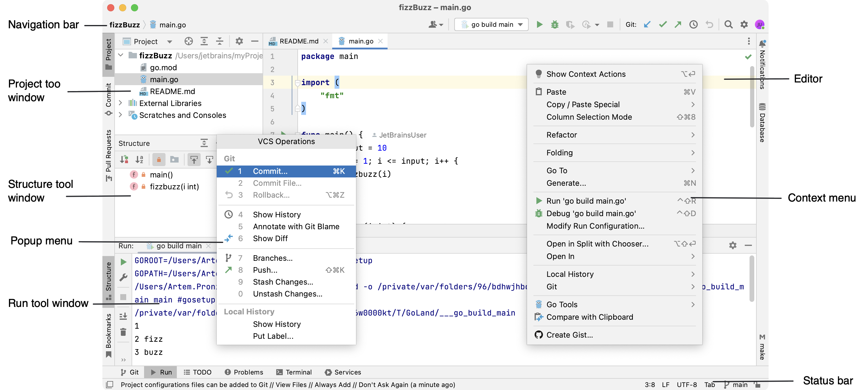Open Project view selector dropdown
The width and height of the screenshot is (868, 390).
(x=148, y=41)
